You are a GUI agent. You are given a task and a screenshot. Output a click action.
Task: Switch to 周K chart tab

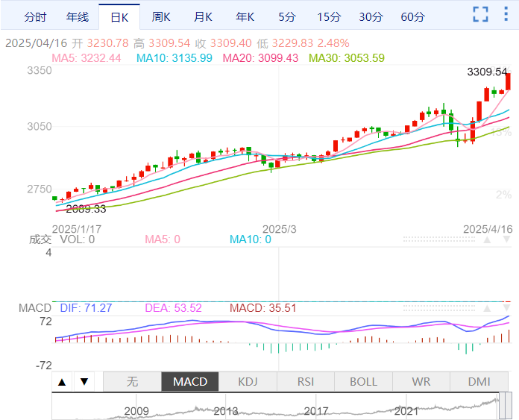tap(161, 17)
